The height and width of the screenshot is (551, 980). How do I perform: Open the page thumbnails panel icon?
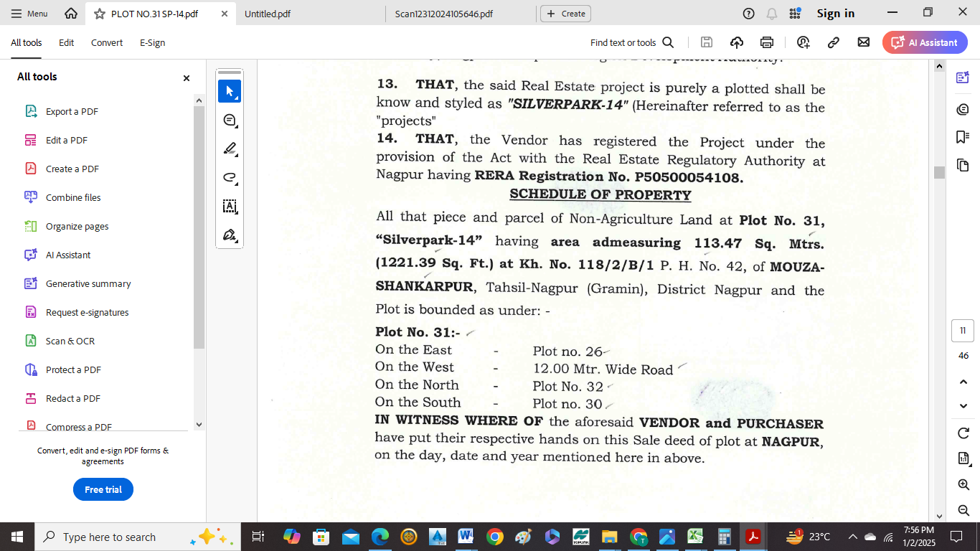click(963, 166)
